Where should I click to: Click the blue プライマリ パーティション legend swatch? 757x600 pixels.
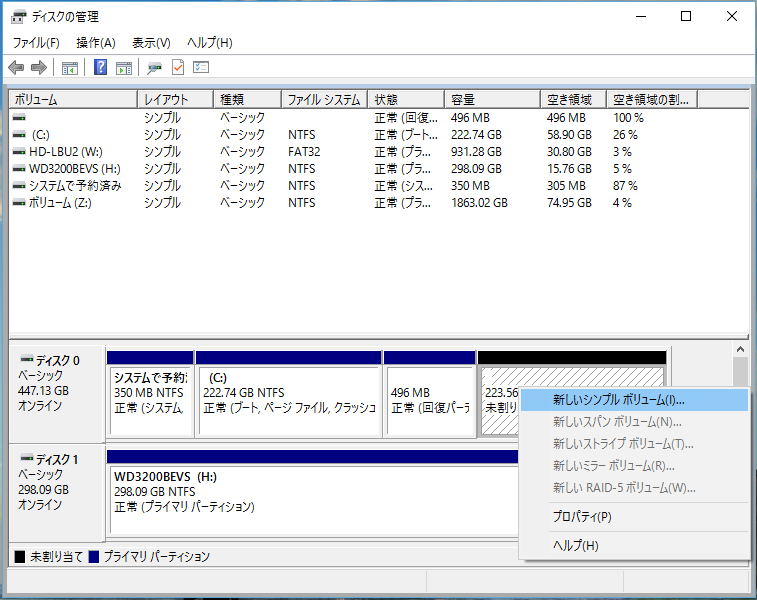(x=94, y=557)
